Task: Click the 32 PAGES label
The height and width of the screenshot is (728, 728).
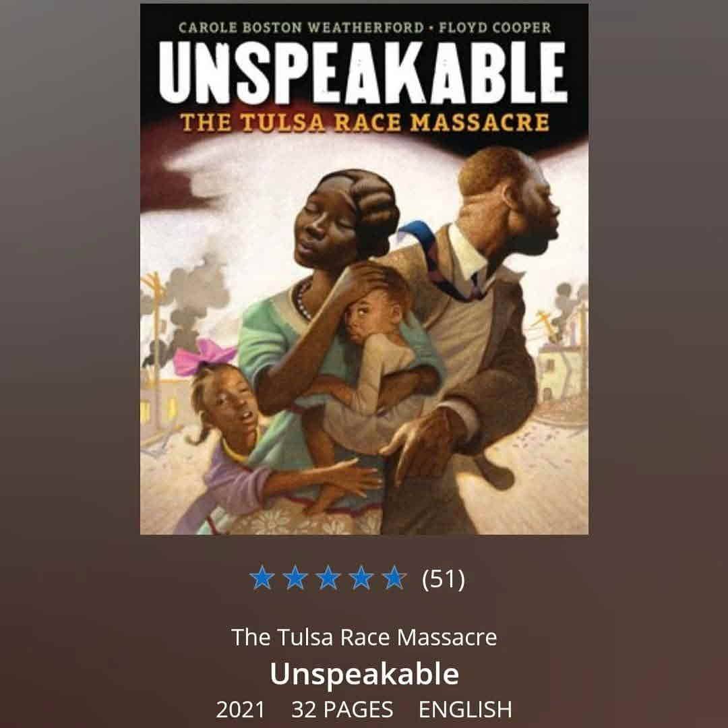Action: click(342, 710)
